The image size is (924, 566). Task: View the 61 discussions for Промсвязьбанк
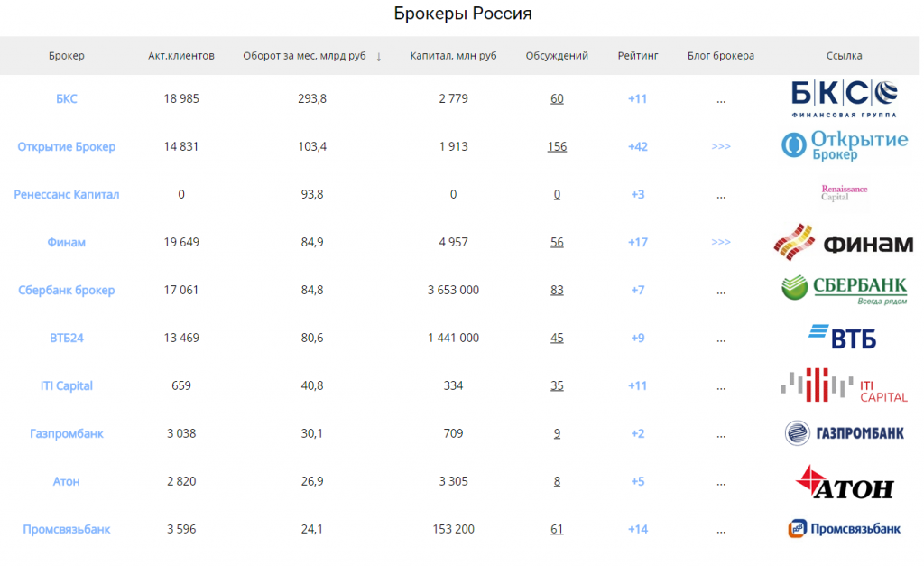(557, 529)
